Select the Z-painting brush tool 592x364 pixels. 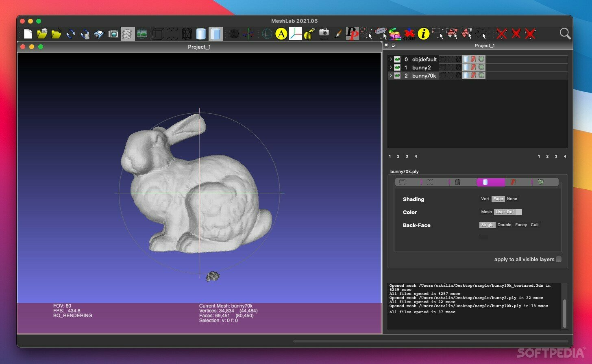pos(337,34)
